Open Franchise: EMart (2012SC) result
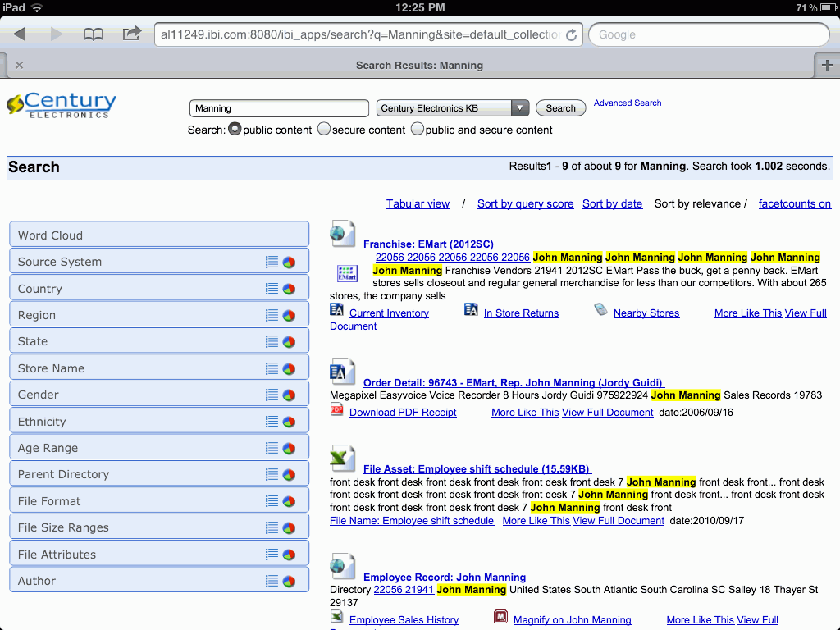Image resolution: width=840 pixels, height=630 pixels. tap(430, 244)
